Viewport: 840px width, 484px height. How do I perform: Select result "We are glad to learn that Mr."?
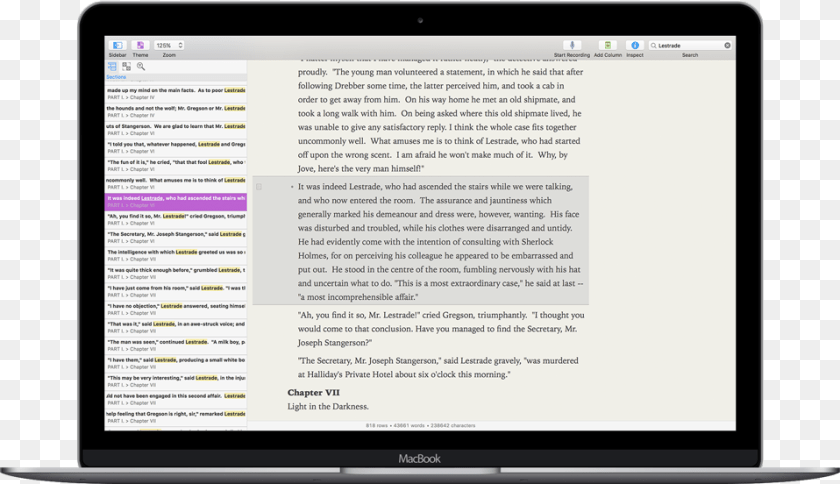176,130
